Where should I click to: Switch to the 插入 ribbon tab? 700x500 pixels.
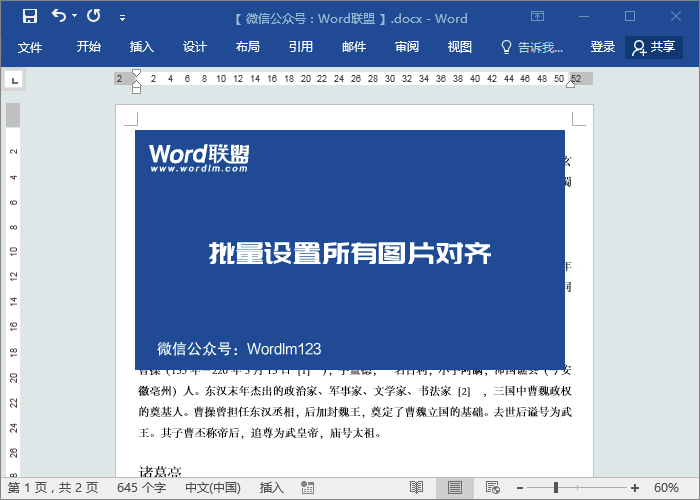(x=142, y=46)
